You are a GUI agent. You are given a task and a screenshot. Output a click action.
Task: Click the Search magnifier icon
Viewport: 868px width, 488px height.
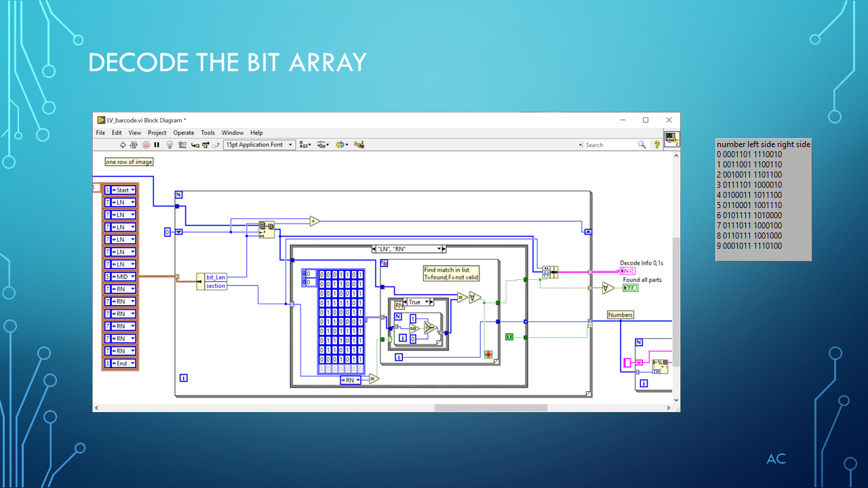tap(642, 144)
